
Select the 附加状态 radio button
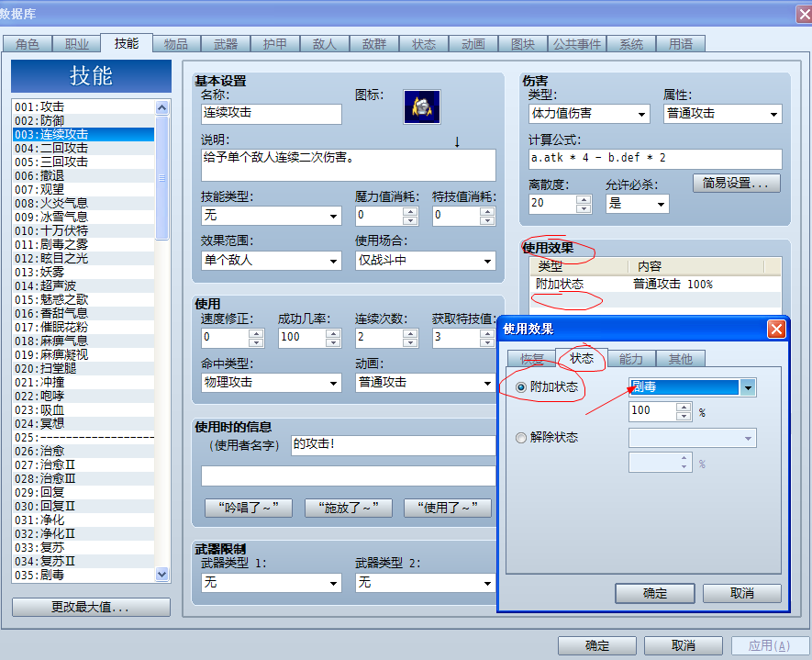tap(521, 387)
